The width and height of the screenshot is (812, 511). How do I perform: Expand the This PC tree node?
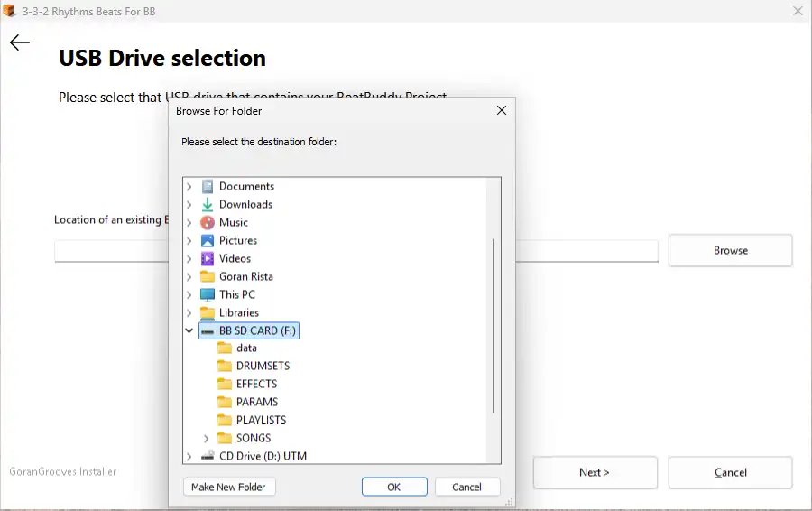tap(189, 295)
